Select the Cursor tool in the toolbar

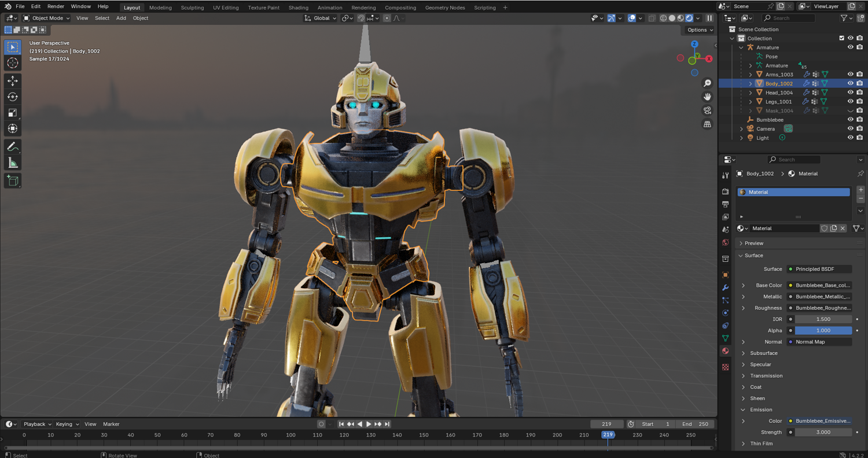[x=12, y=63]
